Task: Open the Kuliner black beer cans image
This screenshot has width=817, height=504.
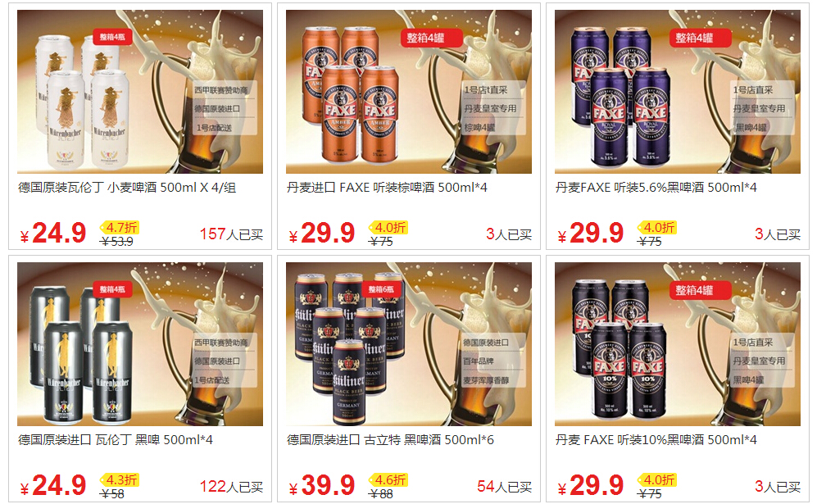Action: click(x=408, y=344)
